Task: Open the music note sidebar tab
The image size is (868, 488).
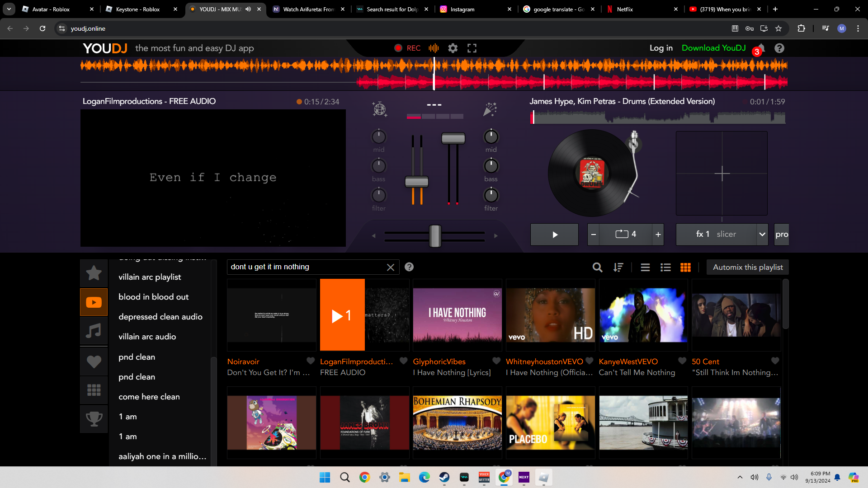Action: coord(94,331)
